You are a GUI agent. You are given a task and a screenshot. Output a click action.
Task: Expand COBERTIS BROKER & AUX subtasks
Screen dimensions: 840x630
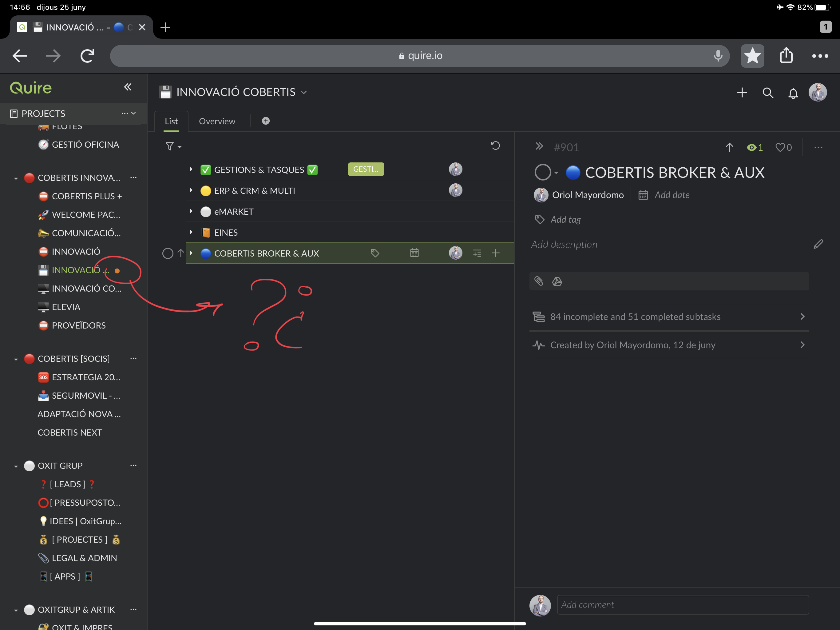[191, 253]
